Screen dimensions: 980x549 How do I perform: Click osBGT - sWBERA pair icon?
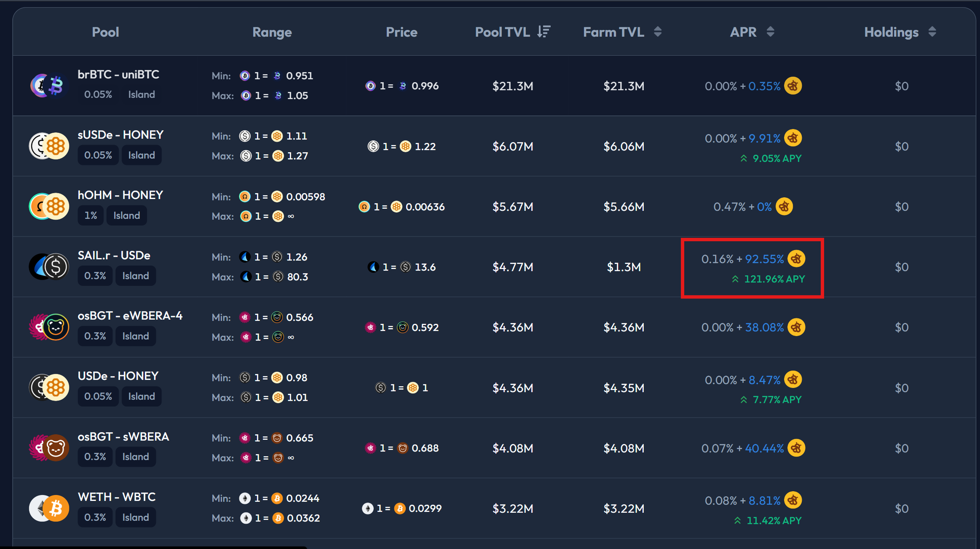pyautogui.click(x=49, y=448)
